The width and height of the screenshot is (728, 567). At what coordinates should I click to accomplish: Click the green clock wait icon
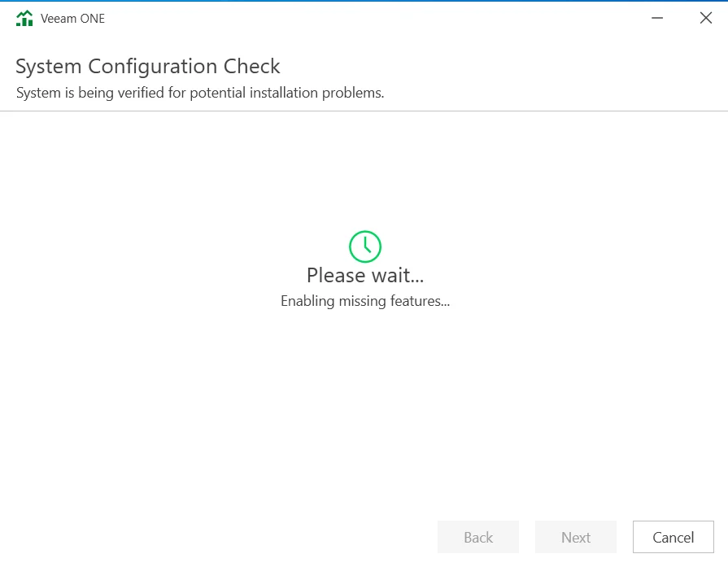(365, 246)
